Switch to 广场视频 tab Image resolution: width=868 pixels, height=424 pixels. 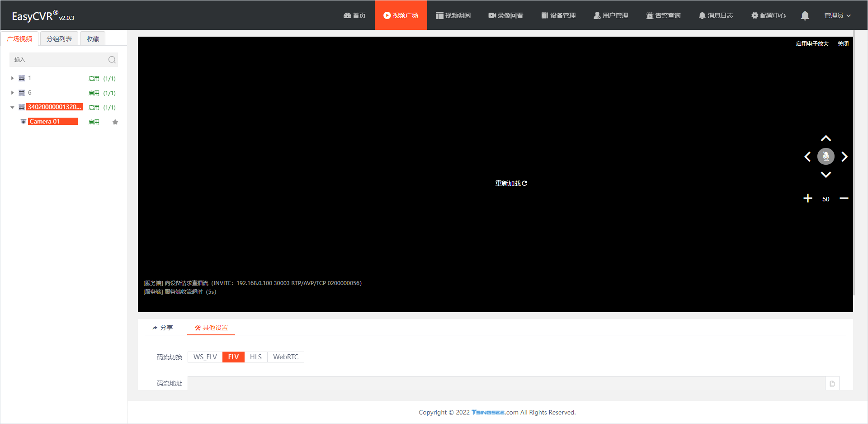click(x=19, y=39)
